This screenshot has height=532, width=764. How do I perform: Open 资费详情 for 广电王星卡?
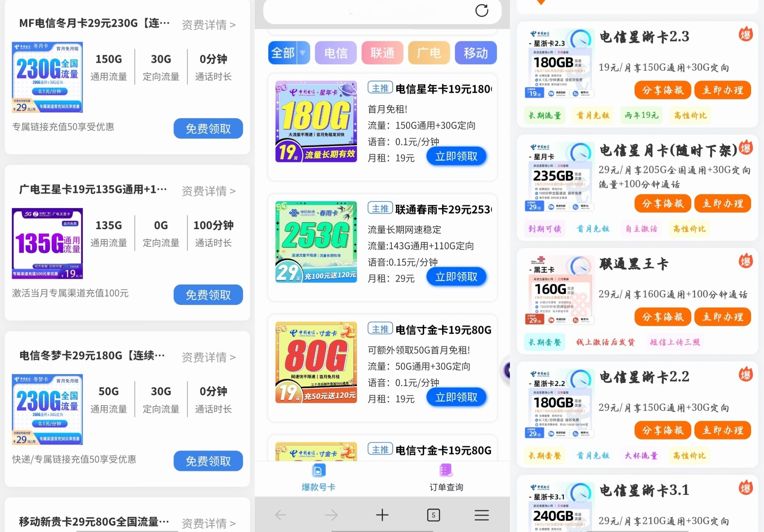point(208,191)
